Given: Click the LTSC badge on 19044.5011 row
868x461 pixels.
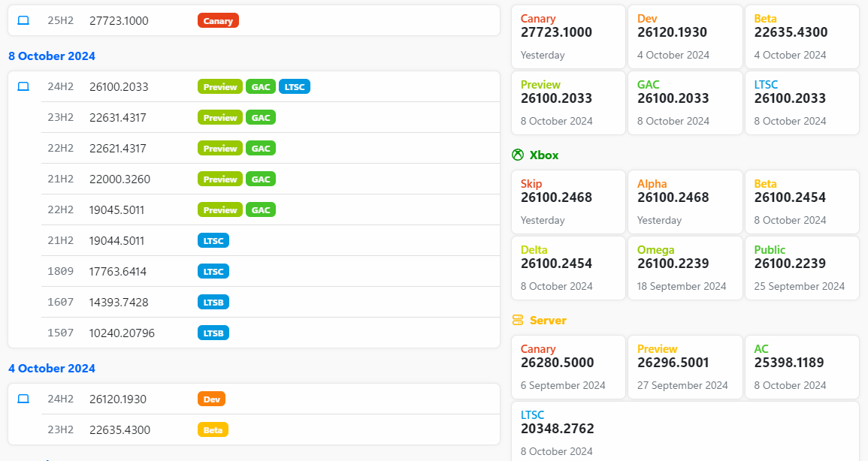Looking at the screenshot, I should tap(213, 240).
